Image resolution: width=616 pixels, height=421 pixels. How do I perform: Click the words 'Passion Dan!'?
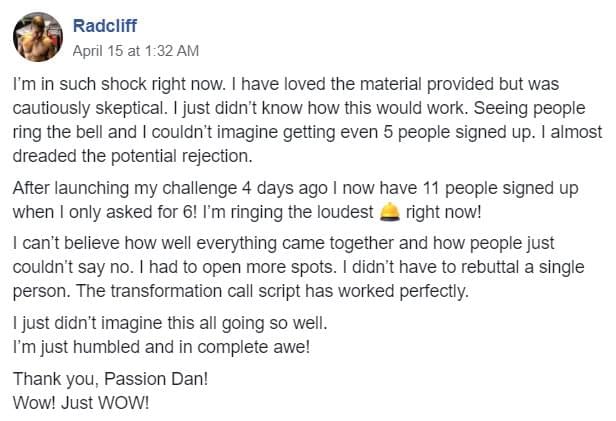pyautogui.click(x=156, y=379)
